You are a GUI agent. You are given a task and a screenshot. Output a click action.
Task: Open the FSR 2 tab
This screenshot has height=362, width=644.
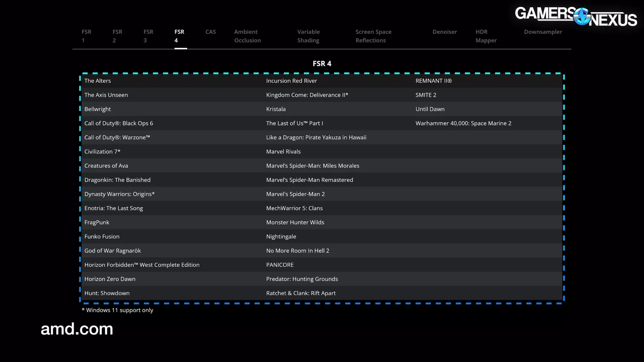point(117,36)
